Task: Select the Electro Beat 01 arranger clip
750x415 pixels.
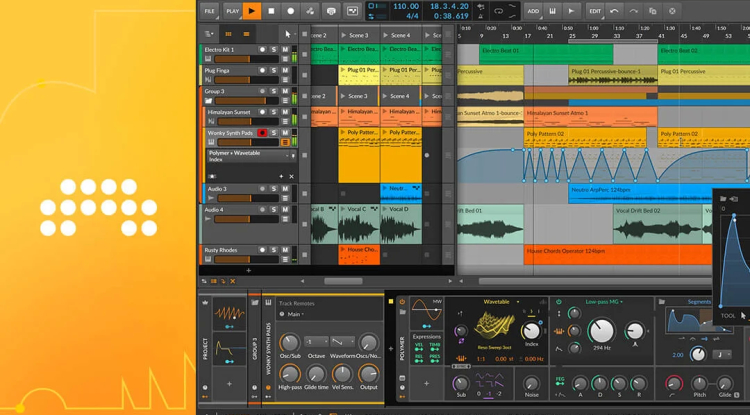Action: (x=546, y=54)
